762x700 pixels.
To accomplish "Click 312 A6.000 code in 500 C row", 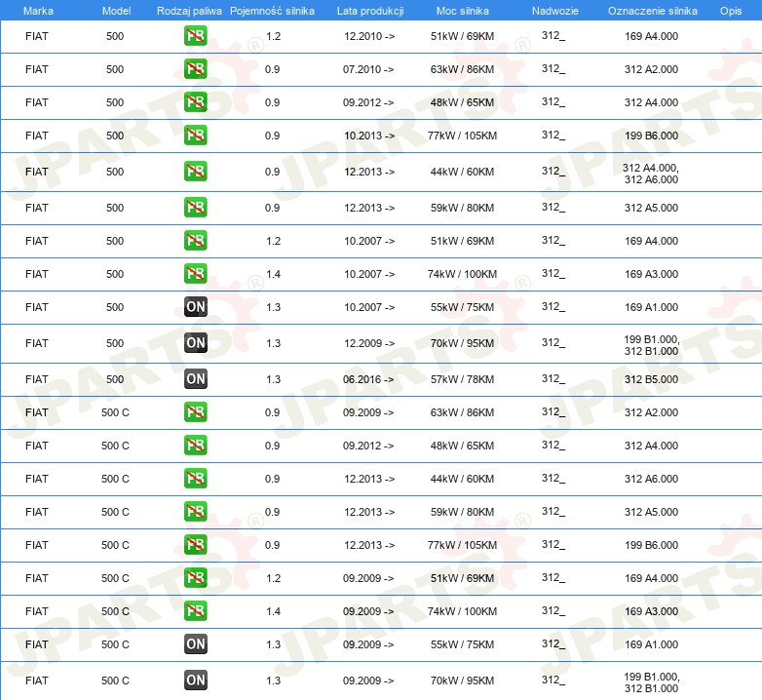I will 651,479.
